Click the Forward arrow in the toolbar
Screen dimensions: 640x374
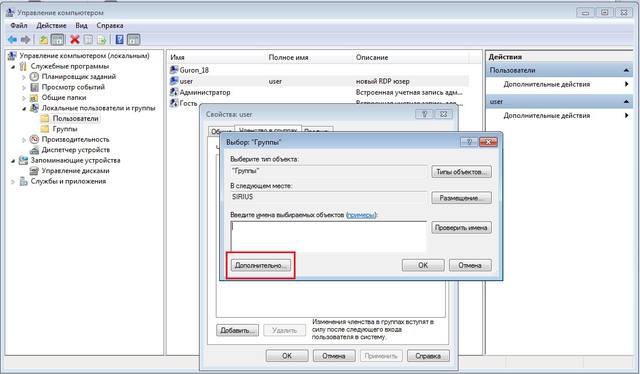click(25, 40)
